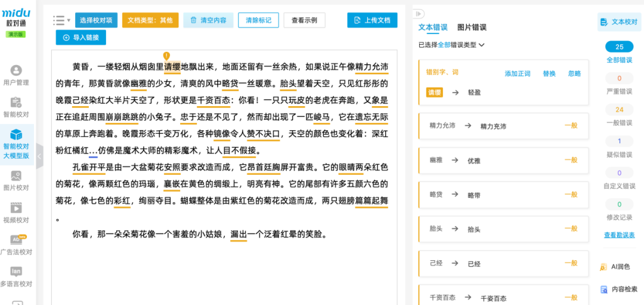644x305 pixels.
Task: Click 文档类型：其他 button
Action: [x=150, y=20]
